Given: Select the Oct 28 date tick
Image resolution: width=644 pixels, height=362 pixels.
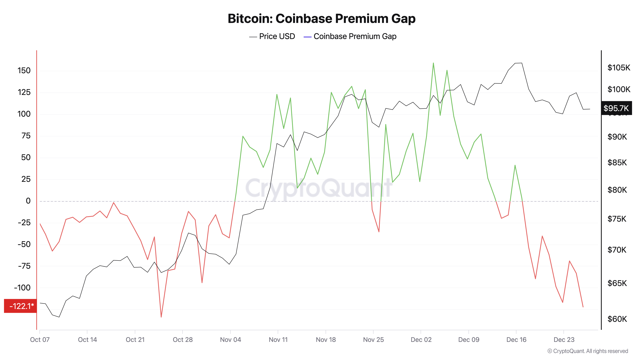Looking at the screenshot, I should point(183,340).
